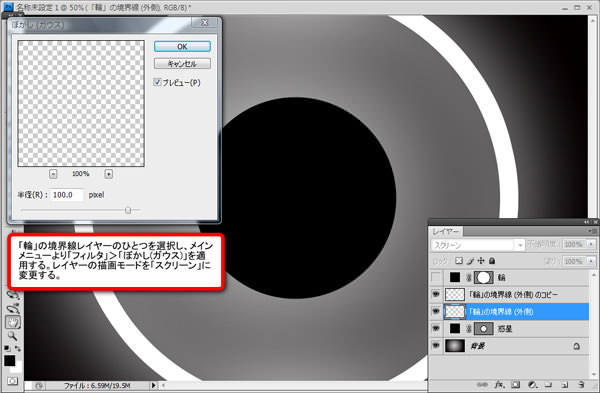
Task: Hide the 惑星 layer
Action: pos(436,329)
